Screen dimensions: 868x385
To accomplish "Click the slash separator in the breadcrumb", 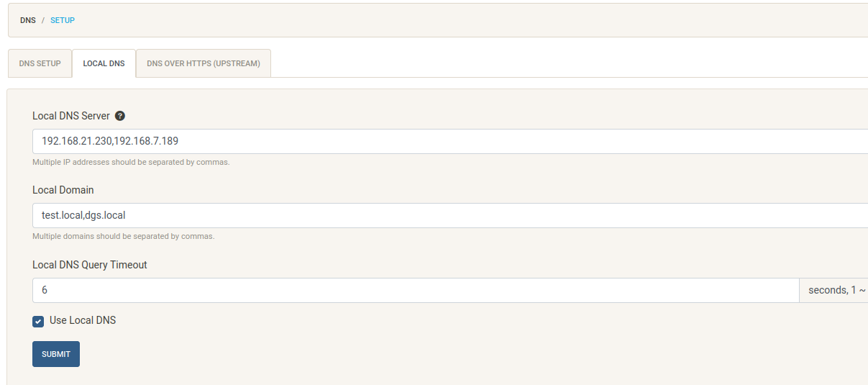I will tap(43, 20).
